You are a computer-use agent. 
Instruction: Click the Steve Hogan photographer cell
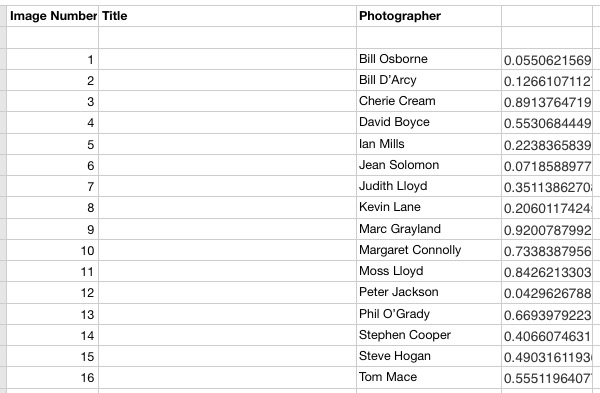point(429,356)
